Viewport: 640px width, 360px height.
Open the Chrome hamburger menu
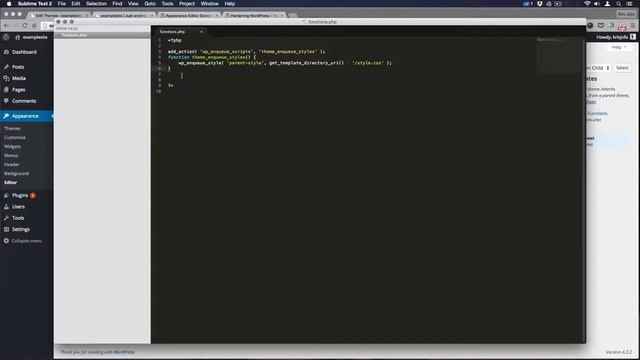(633, 25)
